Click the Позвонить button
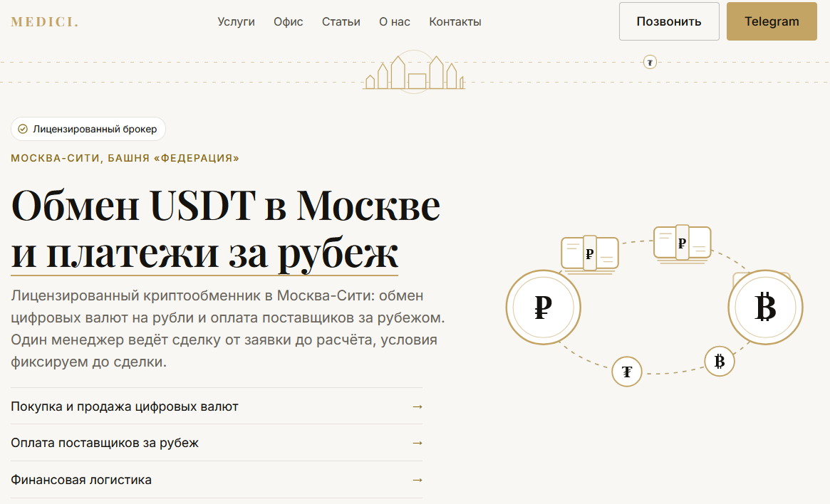Screen dimensions: 830x504 click(669, 21)
